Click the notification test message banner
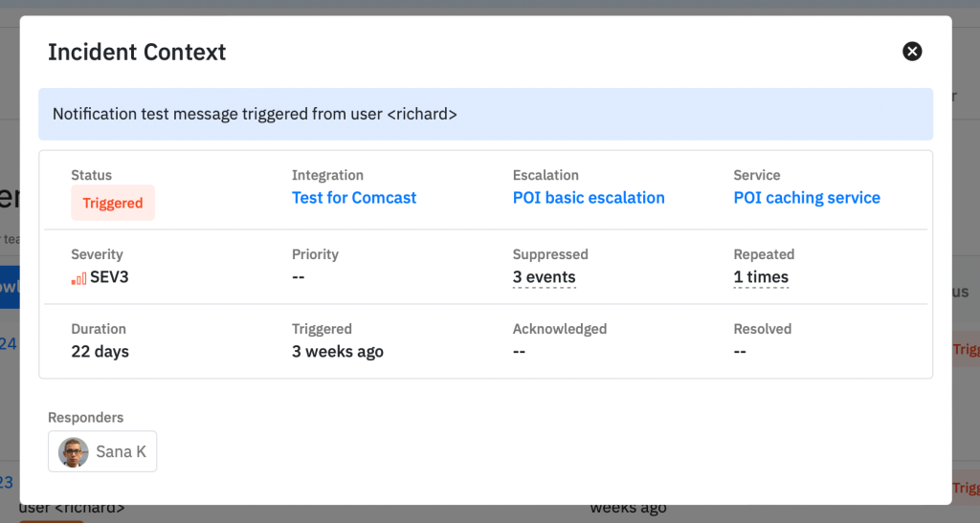980x523 pixels. click(x=485, y=115)
